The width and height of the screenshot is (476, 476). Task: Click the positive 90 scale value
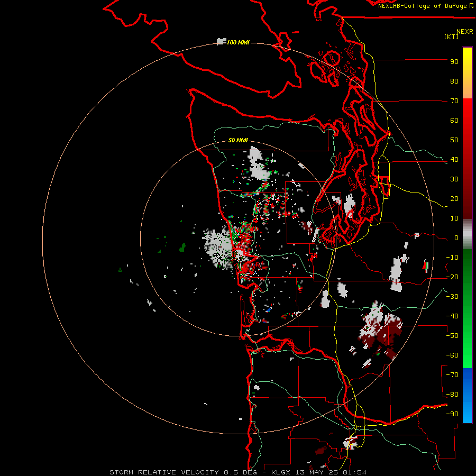454,62
